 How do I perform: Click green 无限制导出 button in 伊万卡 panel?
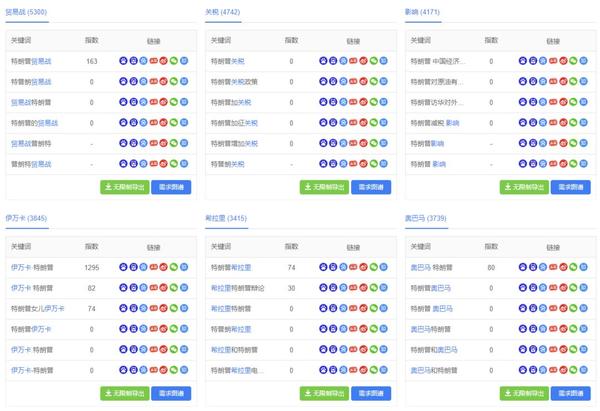(125, 393)
